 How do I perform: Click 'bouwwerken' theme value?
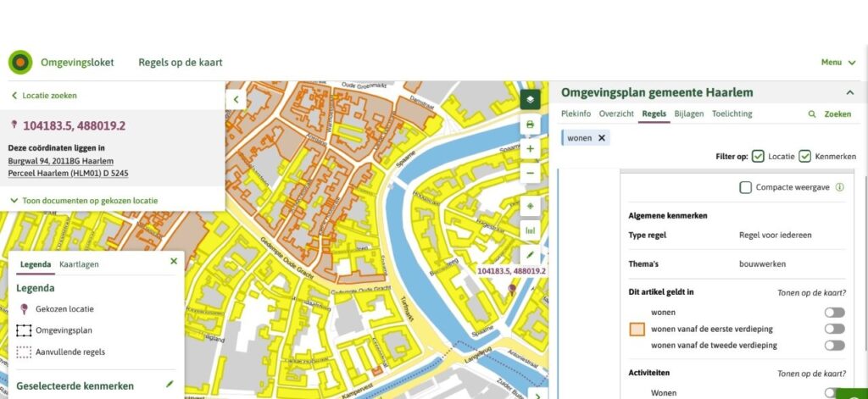tap(762, 264)
